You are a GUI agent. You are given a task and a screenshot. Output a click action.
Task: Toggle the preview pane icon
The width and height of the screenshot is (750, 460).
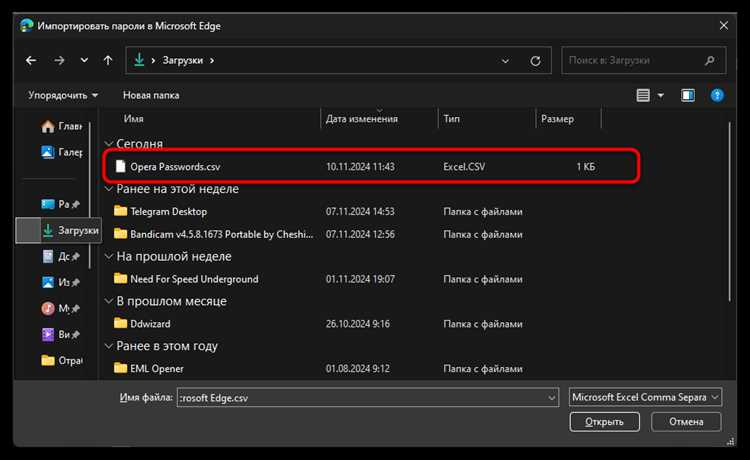(x=688, y=95)
